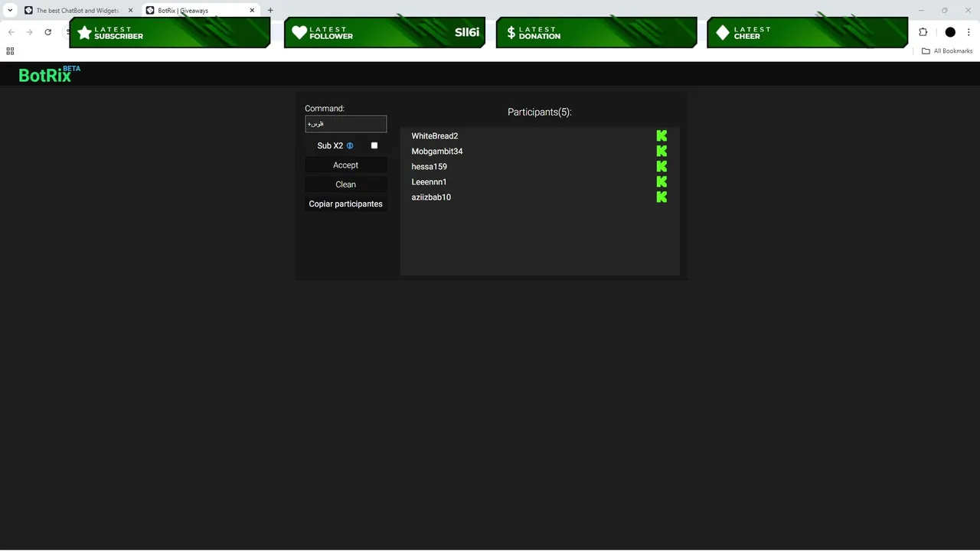Go forward in browser history

coord(29,32)
